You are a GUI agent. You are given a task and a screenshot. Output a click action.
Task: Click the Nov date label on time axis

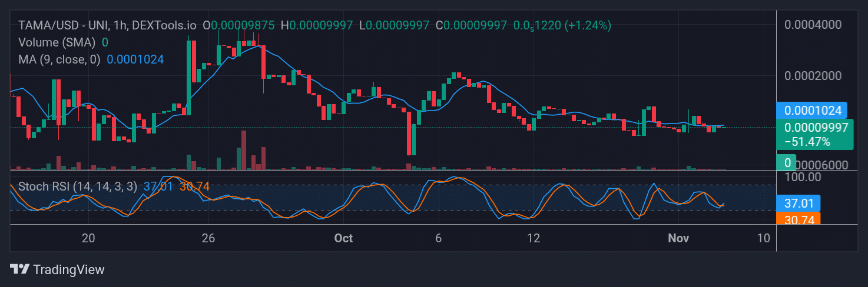pos(678,238)
